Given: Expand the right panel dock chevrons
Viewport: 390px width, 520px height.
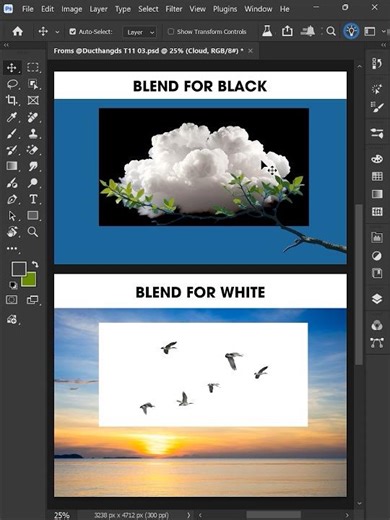Looking at the screenshot, I should click(x=384, y=45).
